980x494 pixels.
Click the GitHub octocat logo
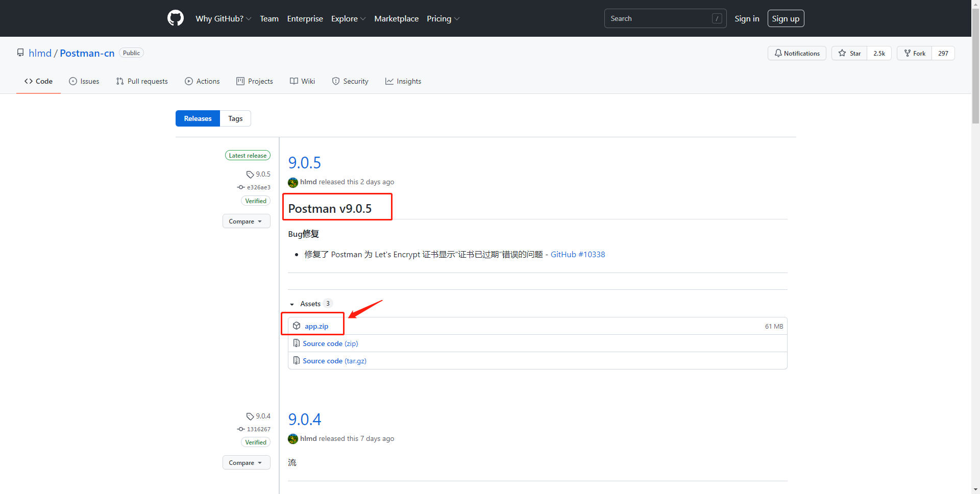point(176,18)
